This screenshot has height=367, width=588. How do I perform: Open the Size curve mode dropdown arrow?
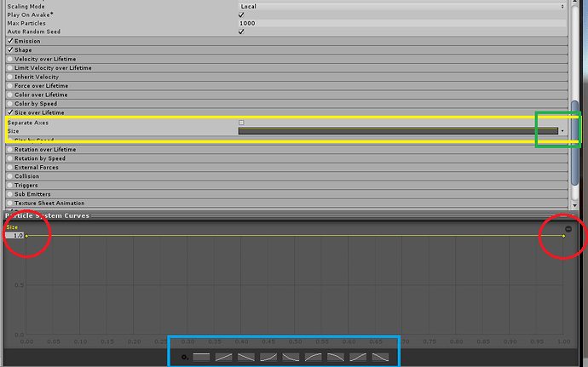click(x=562, y=131)
